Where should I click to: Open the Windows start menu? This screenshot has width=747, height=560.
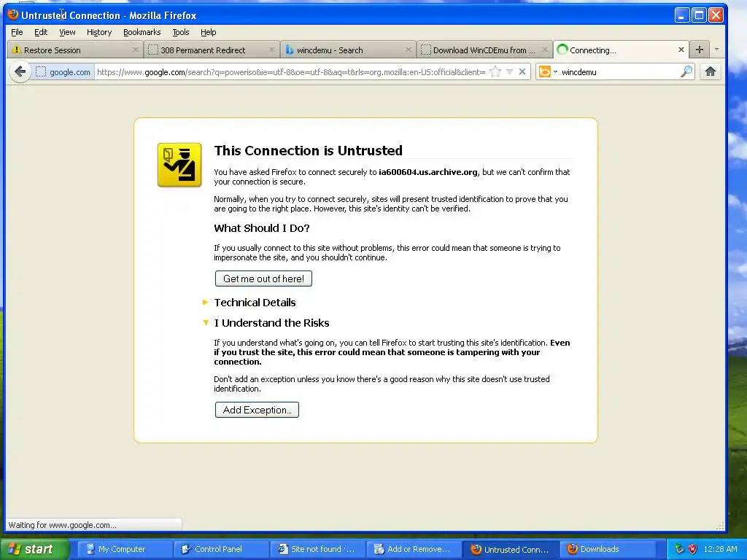35,549
